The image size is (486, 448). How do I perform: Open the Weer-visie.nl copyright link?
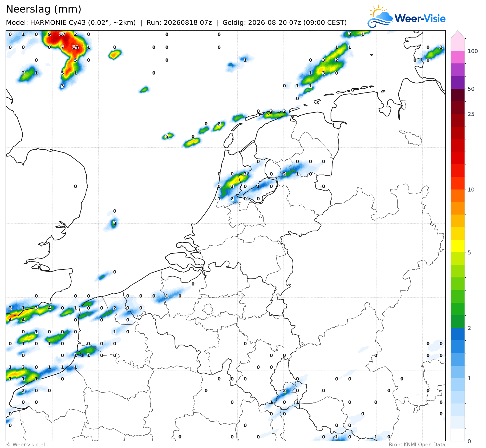click(x=26, y=445)
